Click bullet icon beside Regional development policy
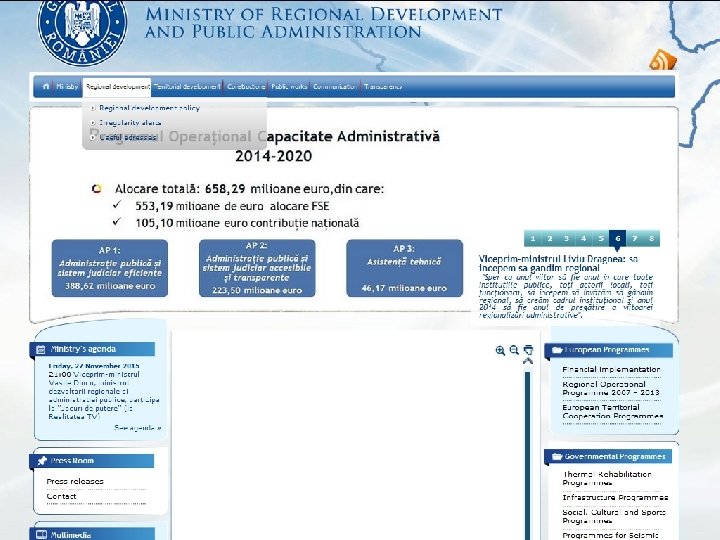The width and height of the screenshot is (720, 540). click(93, 108)
